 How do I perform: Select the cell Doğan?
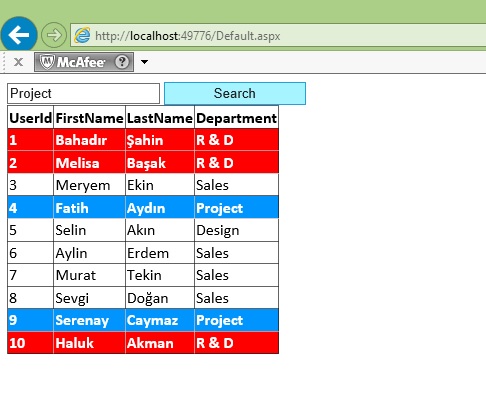coord(160,298)
